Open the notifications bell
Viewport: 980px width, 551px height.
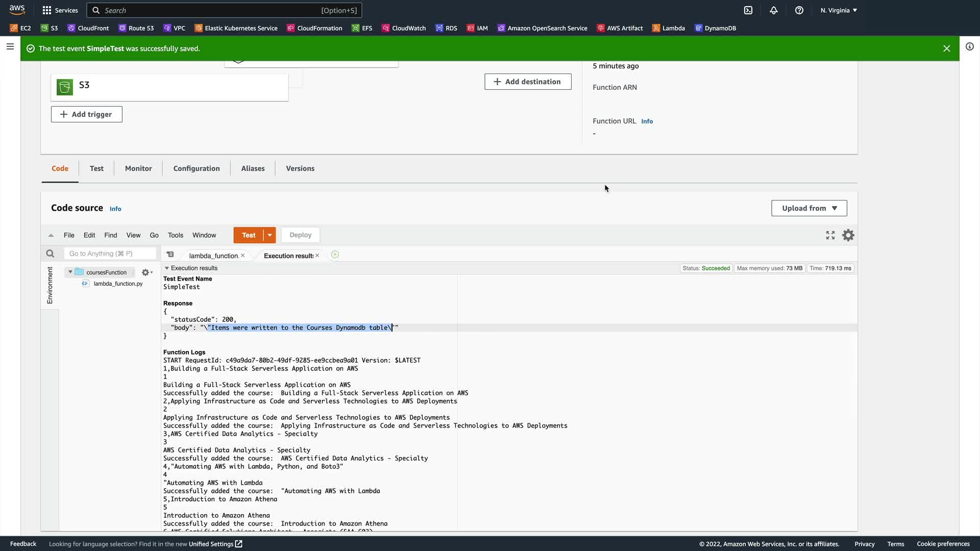[774, 10]
